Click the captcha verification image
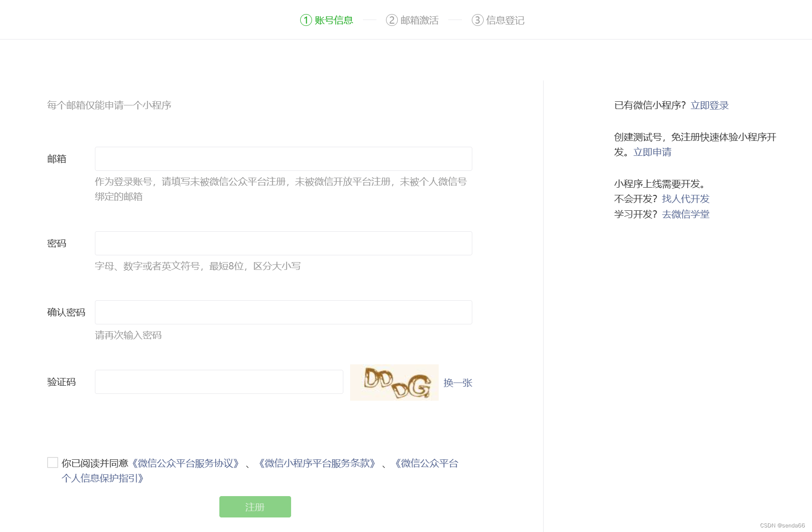 (394, 383)
